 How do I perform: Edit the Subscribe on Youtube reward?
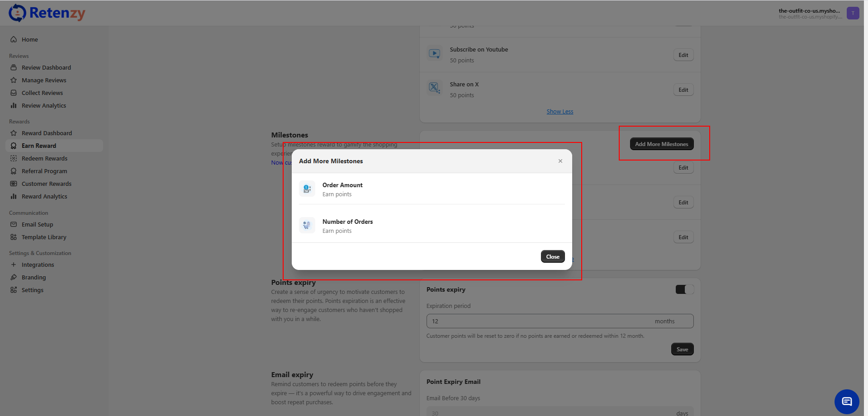pyautogui.click(x=683, y=55)
